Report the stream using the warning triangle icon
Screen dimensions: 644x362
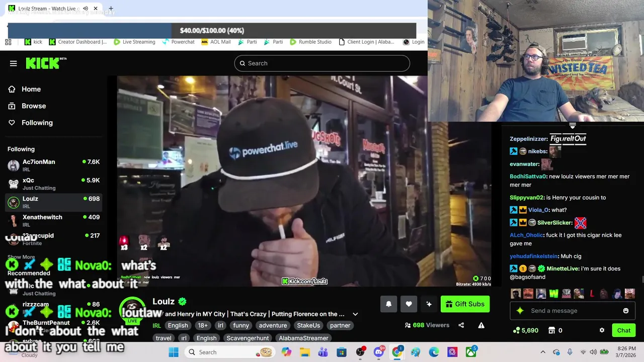[x=481, y=325]
